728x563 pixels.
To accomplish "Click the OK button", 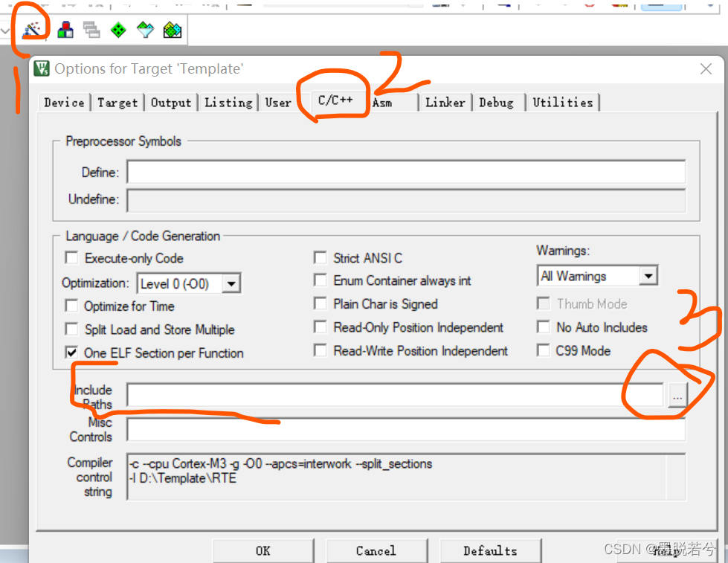I will [x=263, y=551].
